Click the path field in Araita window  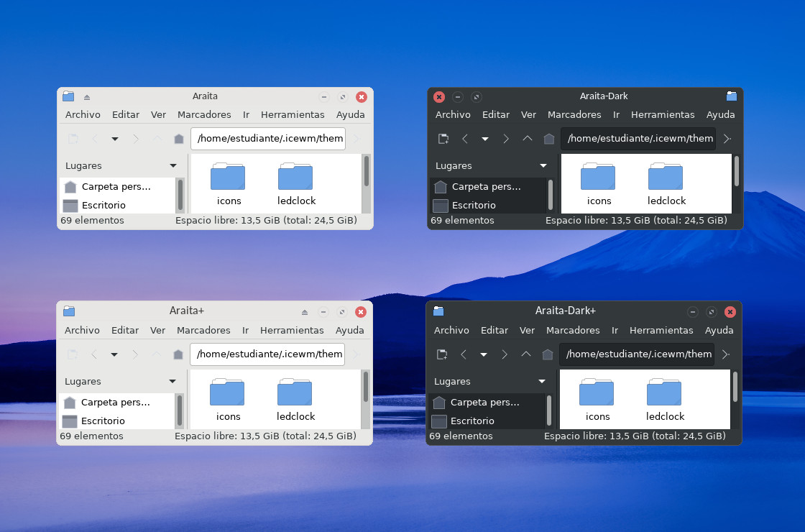(268, 139)
